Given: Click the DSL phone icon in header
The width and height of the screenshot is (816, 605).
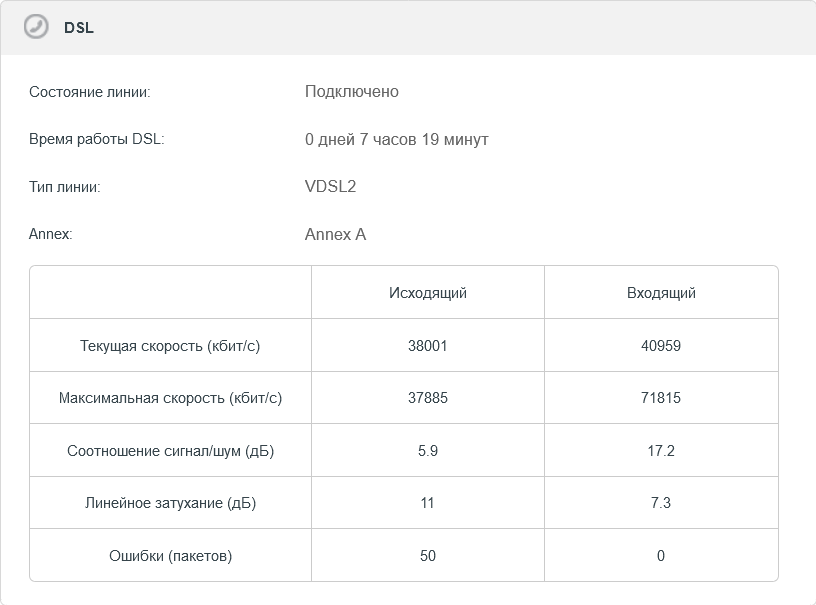Looking at the screenshot, I should [36, 27].
